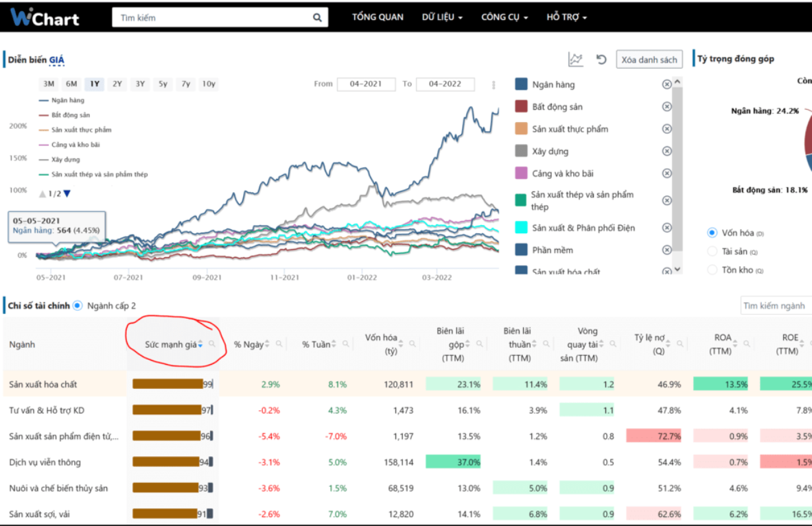812x526 pixels.
Task: Click search icon in Sức mạnh giá column
Action: (x=212, y=344)
